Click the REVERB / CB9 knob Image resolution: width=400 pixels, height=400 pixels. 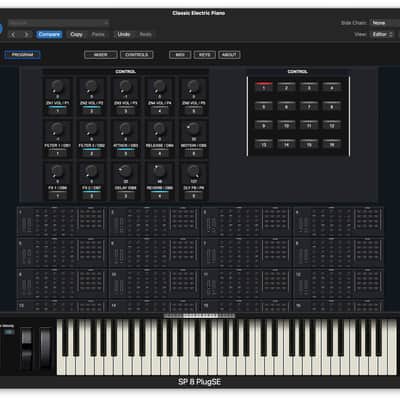click(x=159, y=171)
